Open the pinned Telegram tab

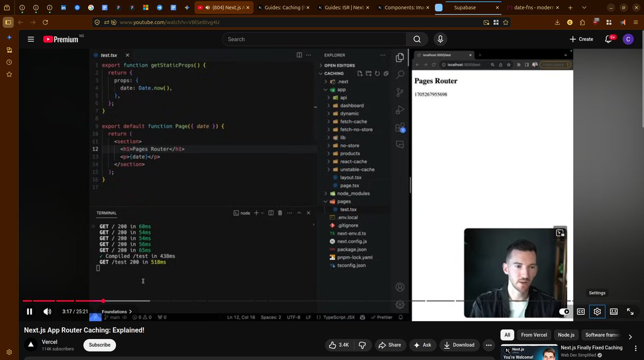click(160, 8)
